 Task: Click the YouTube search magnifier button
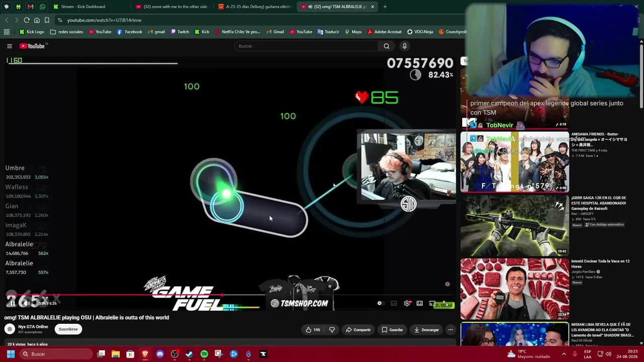386,46
